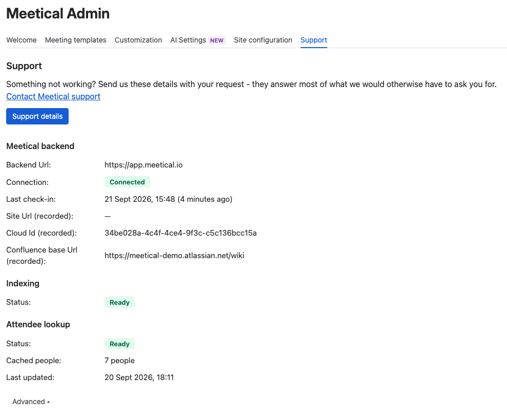Click the Backend Url label
Viewport: 507px width, 420px height.
click(x=29, y=165)
